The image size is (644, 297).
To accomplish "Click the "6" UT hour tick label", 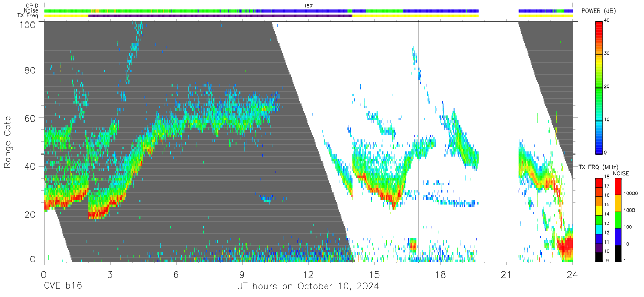I will pyautogui.click(x=176, y=274).
